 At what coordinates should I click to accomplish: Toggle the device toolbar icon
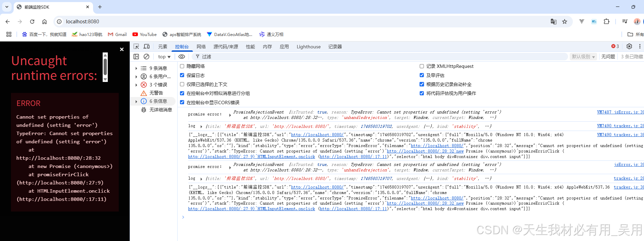(x=146, y=46)
